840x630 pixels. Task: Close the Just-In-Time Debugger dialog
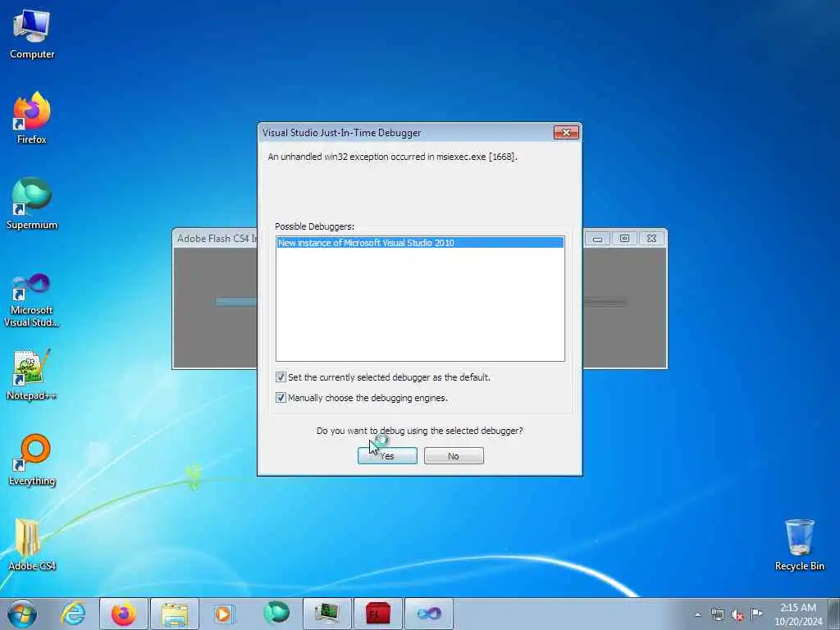click(x=566, y=132)
